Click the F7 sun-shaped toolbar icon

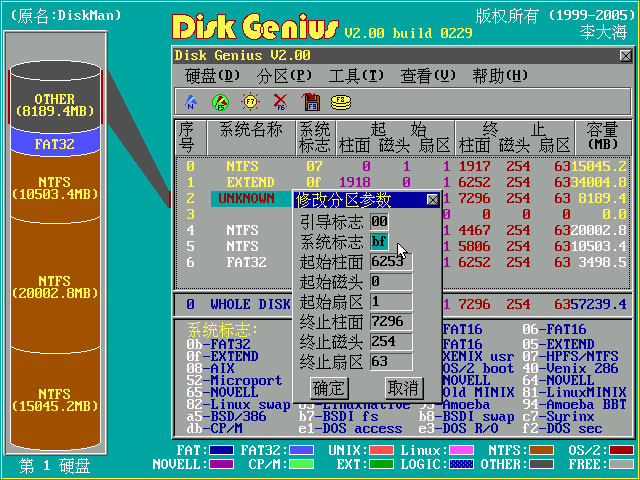(x=250, y=102)
